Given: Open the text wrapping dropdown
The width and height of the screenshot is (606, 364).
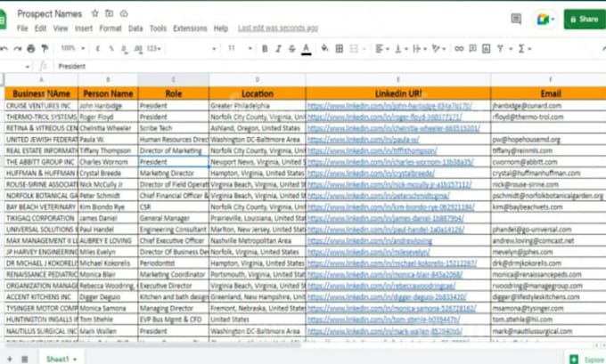Looking at the screenshot, I should pos(420,49).
